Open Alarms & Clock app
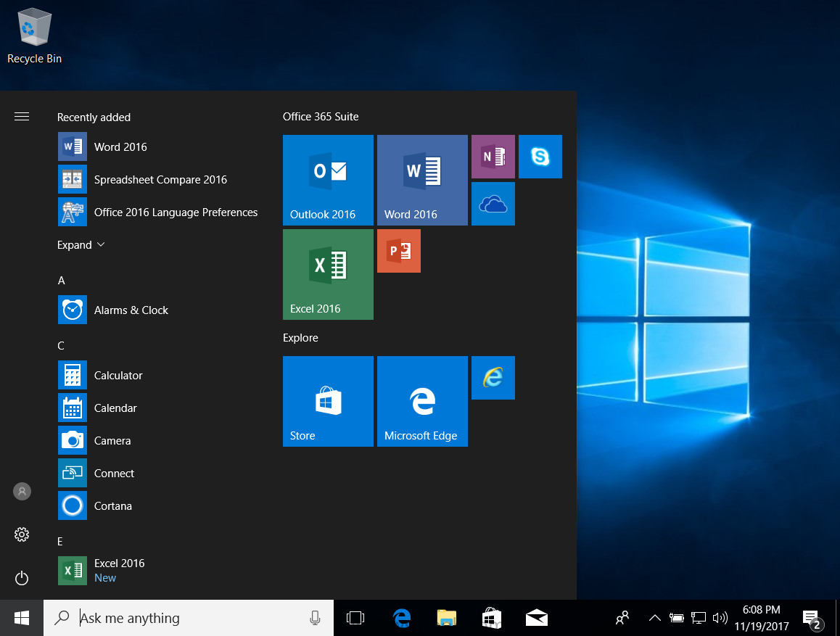840x636 pixels. 161,310
